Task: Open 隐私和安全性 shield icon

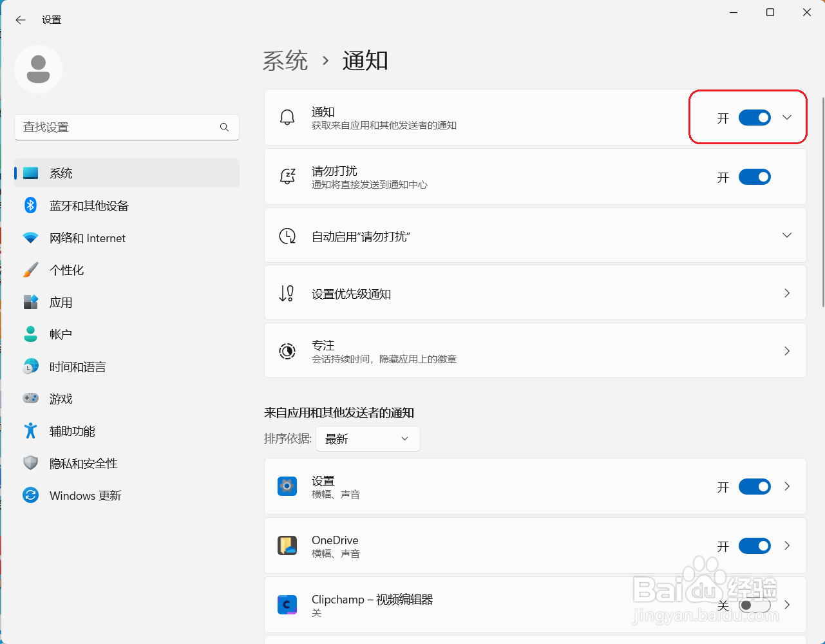Action: [x=30, y=463]
